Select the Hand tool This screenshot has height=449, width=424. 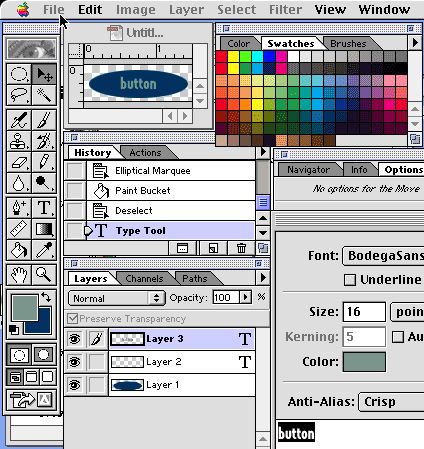[x=19, y=275]
